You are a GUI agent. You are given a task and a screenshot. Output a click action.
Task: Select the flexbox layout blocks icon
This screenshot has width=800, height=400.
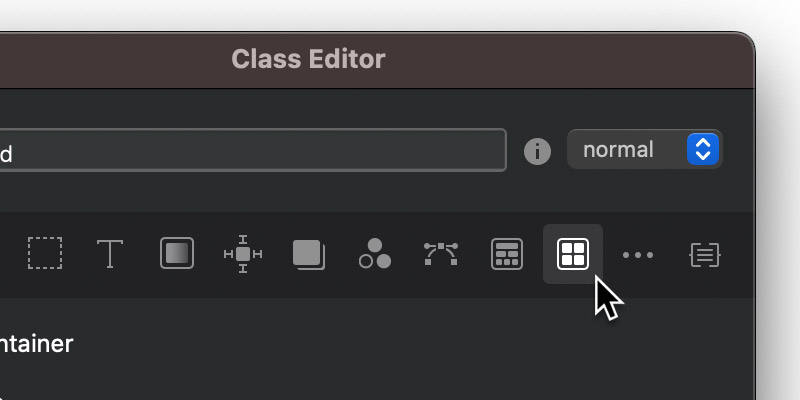point(507,254)
